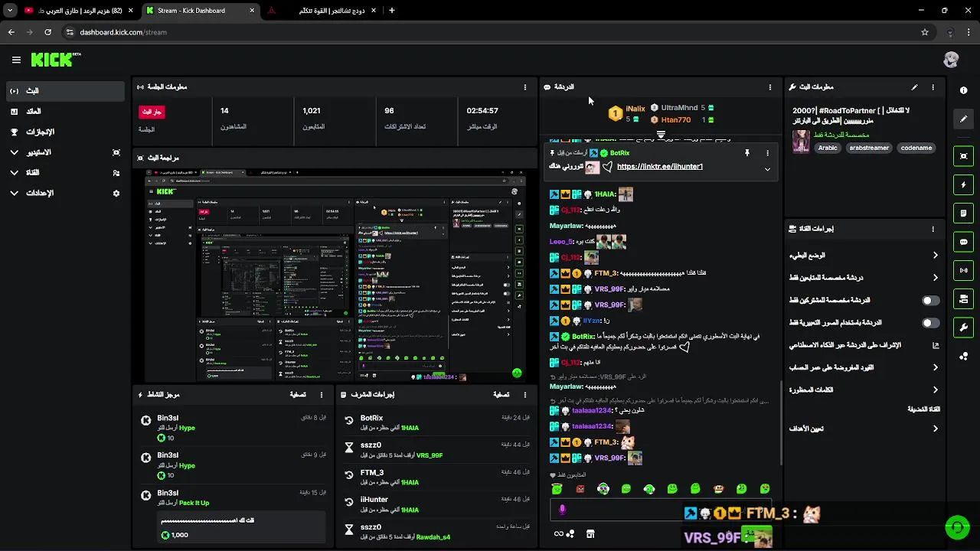
Task: Click the layout rows widget in right sidebar
Action: click(963, 298)
